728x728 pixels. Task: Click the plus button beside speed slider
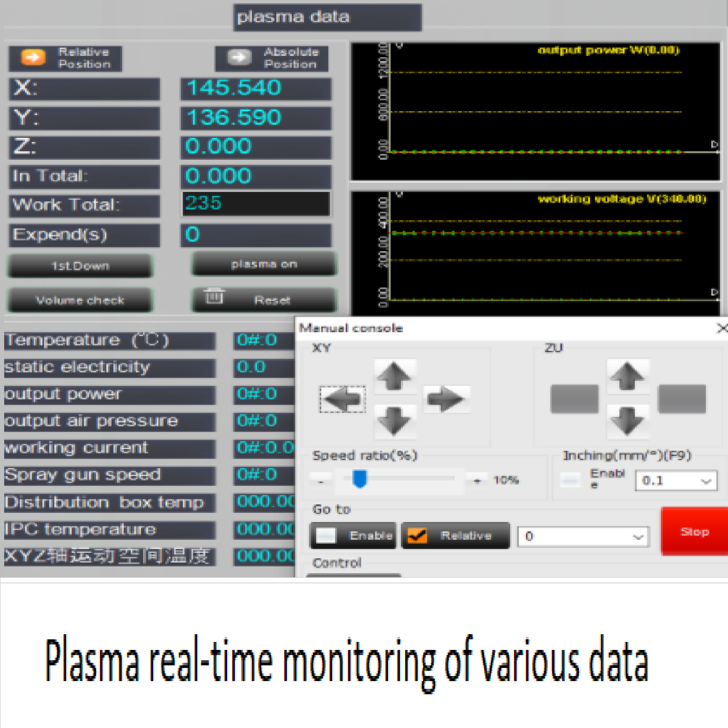coord(477,480)
